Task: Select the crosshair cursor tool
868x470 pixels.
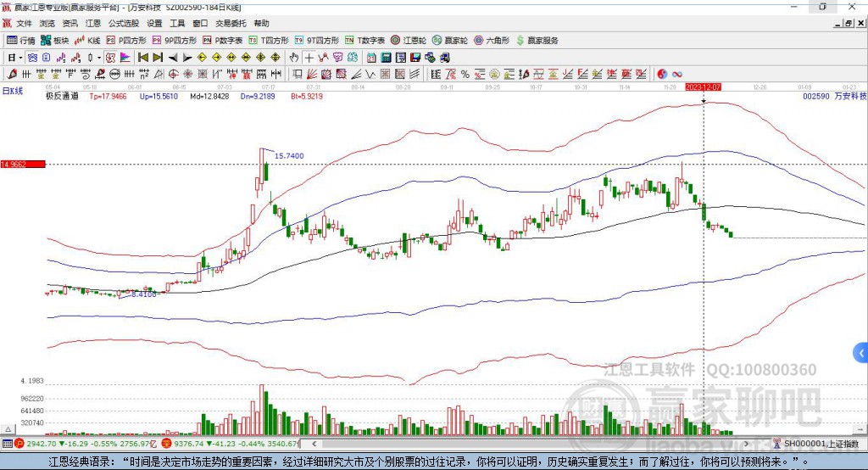Action: 309,58
